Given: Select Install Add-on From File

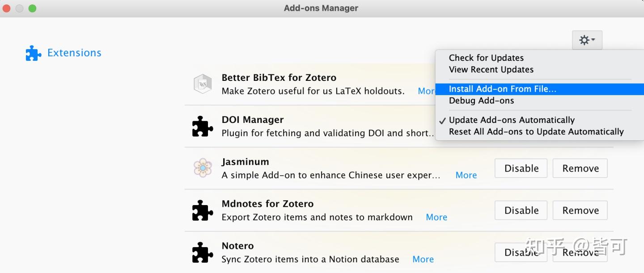Looking at the screenshot, I should (x=503, y=89).
